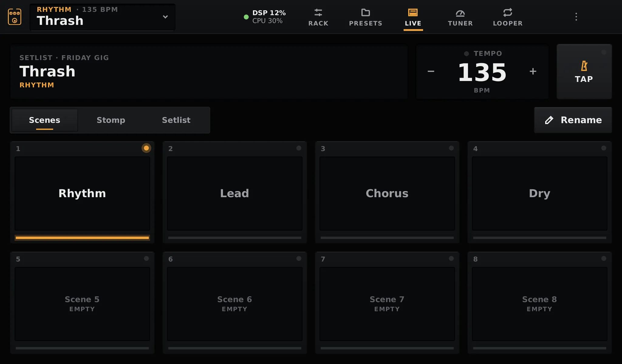
Task: Increase tempo with the plus button
Action: click(x=533, y=72)
